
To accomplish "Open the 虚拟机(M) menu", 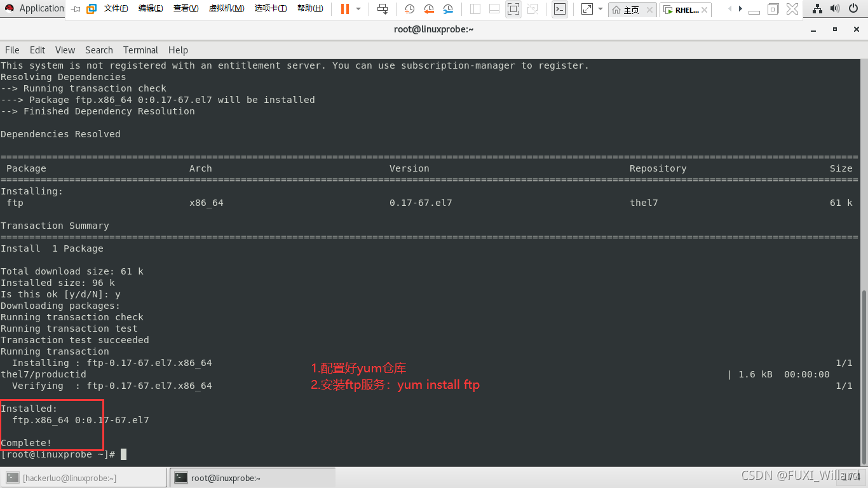I will point(226,9).
